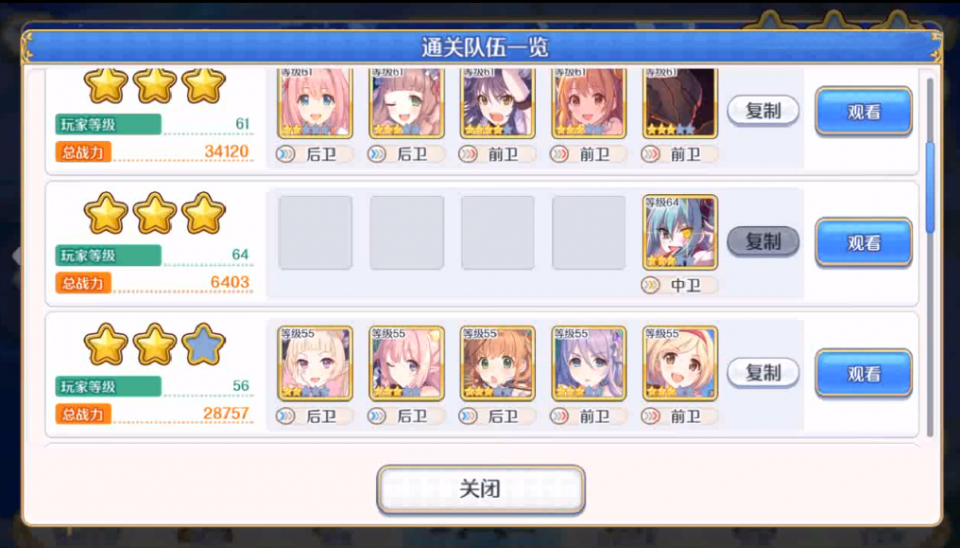This screenshot has width=960, height=548.
Task: Select the orange-haired green-eyed level 55 portrait
Action: point(498,364)
